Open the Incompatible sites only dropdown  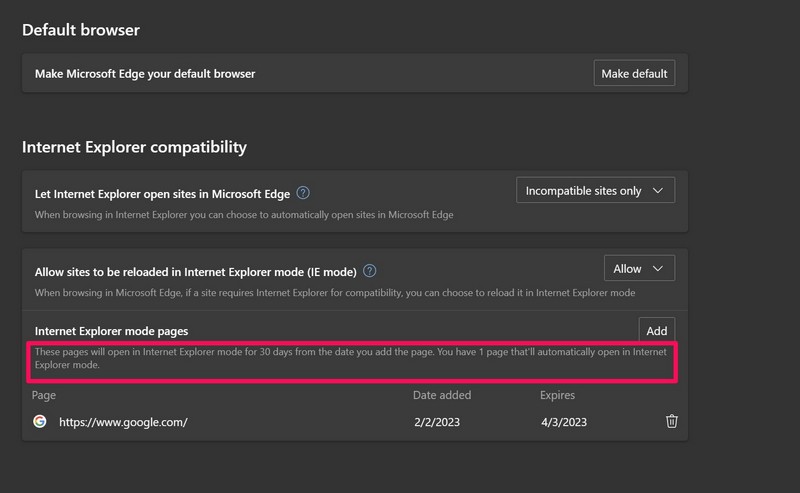pyautogui.click(x=595, y=190)
